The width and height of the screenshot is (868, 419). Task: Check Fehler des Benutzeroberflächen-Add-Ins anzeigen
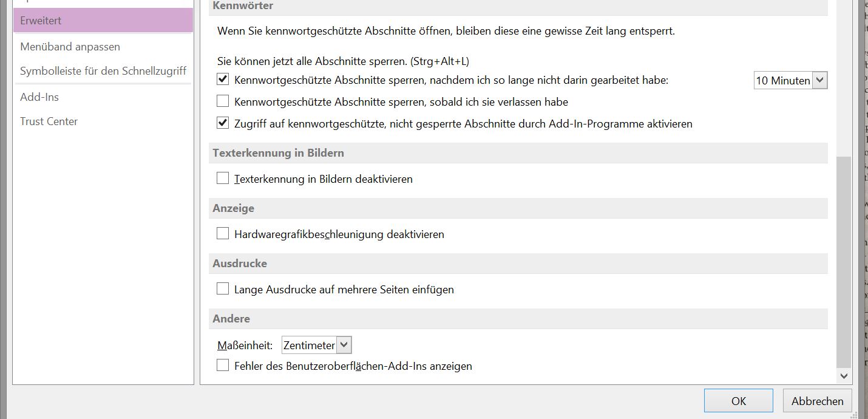coord(223,366)
